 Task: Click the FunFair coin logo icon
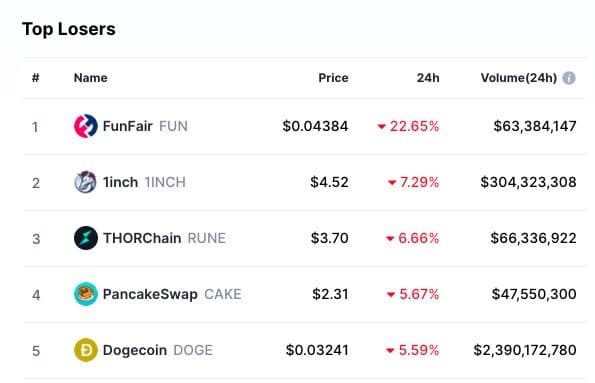click(x=85, y=126)
